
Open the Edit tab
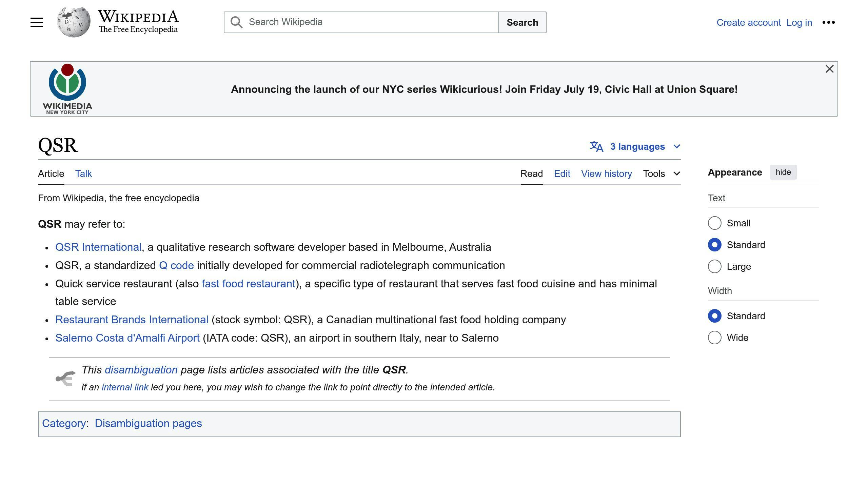[562, 174]
